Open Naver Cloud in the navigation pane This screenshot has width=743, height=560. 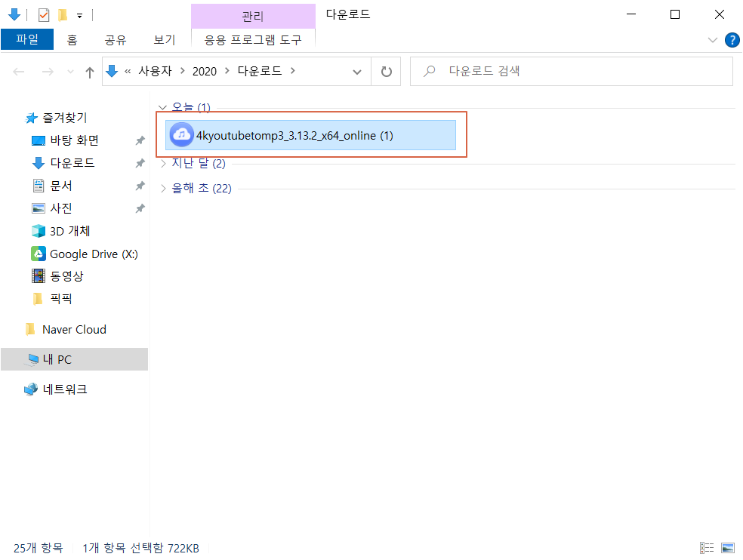coord(74,329)
